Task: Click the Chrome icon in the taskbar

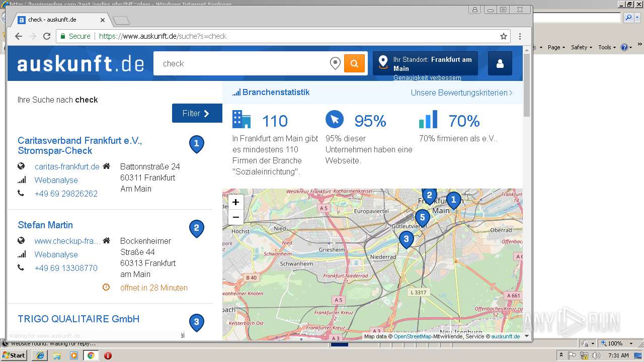Action: click(91, 355)
